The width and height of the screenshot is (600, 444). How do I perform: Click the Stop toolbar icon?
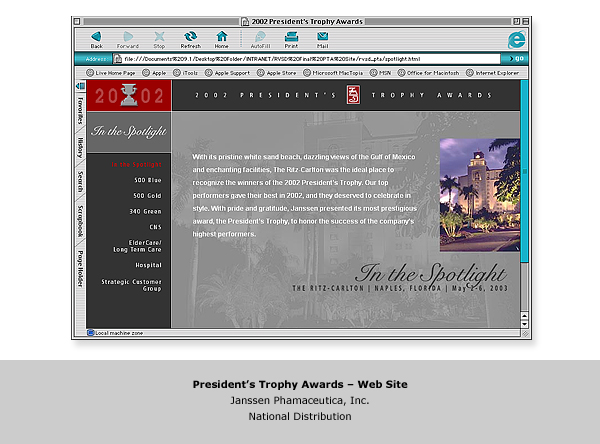159,39
